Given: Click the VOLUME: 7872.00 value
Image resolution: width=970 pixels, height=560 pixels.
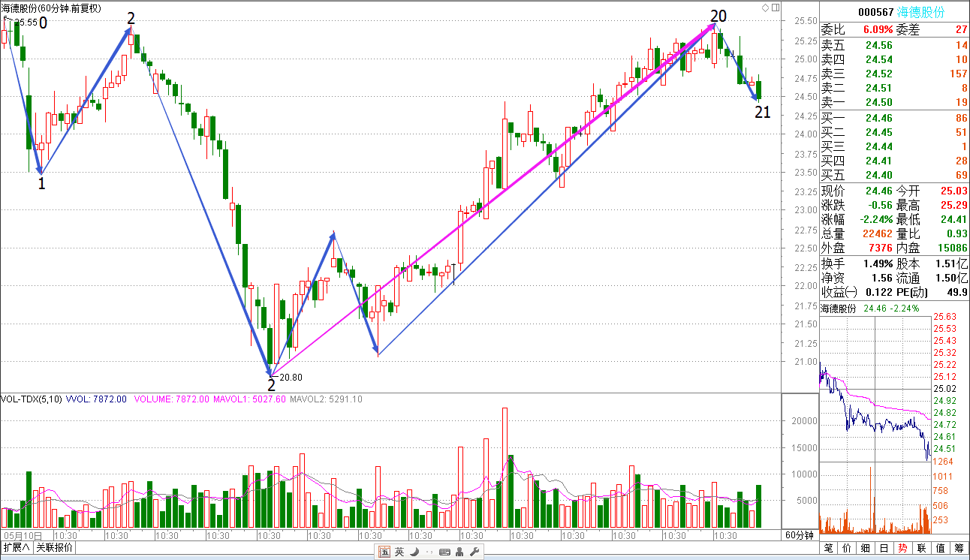Looking at the screenshot, I should coord(171,399).
